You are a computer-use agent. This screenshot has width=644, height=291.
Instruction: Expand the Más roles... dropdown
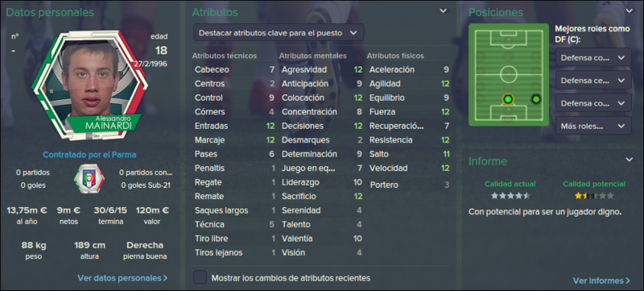[593, 126]
